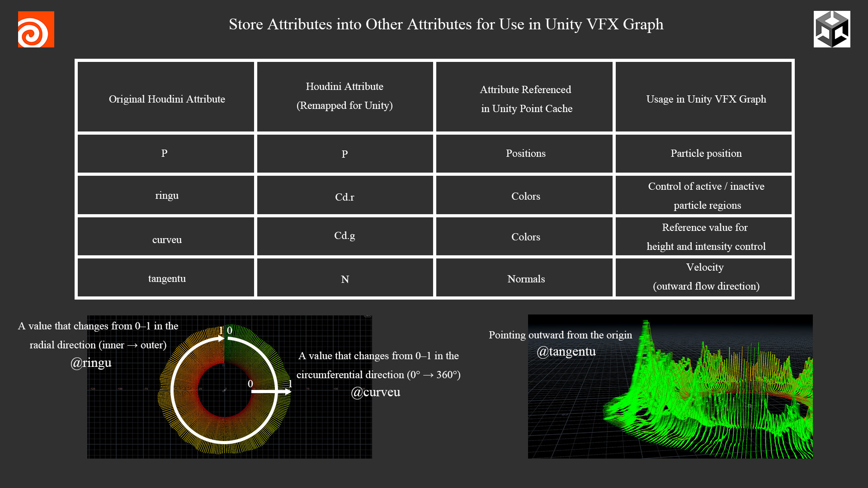
Task: Select the 'Cd.r' table cell
Action: tap(344, 197)
